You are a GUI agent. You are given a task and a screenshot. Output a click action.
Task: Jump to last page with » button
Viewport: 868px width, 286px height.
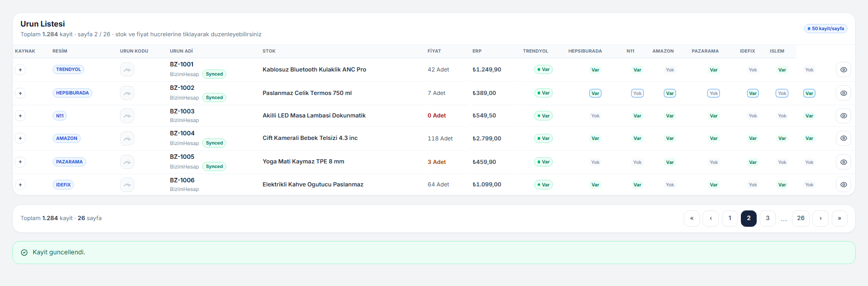(x=839, y=218)
